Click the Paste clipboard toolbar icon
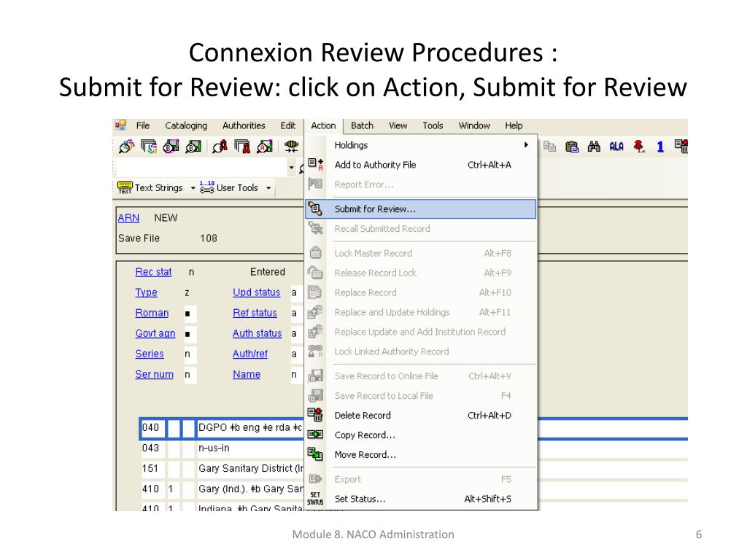The image size is (747, 560). click(572, 147)
